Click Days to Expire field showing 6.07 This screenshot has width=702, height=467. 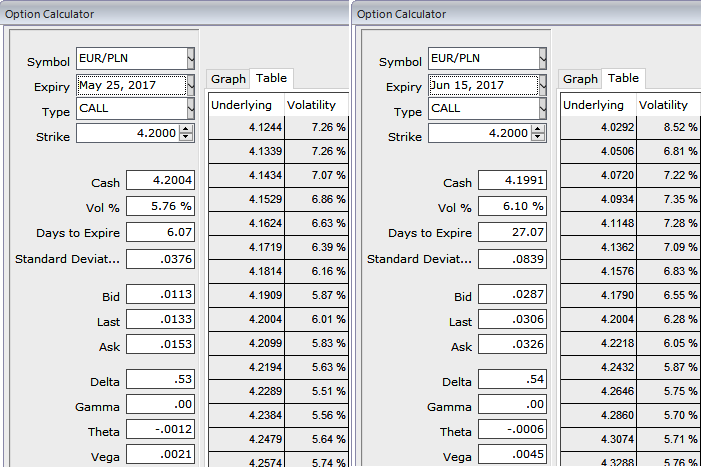tap(160, 232)
